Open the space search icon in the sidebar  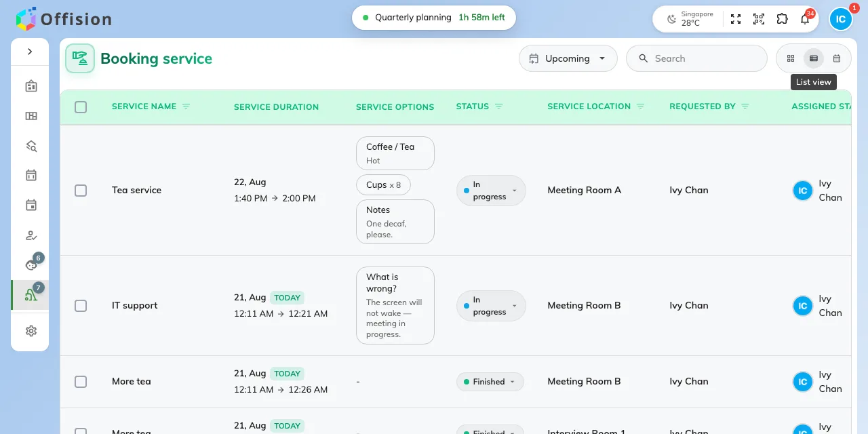pos(31,146)
